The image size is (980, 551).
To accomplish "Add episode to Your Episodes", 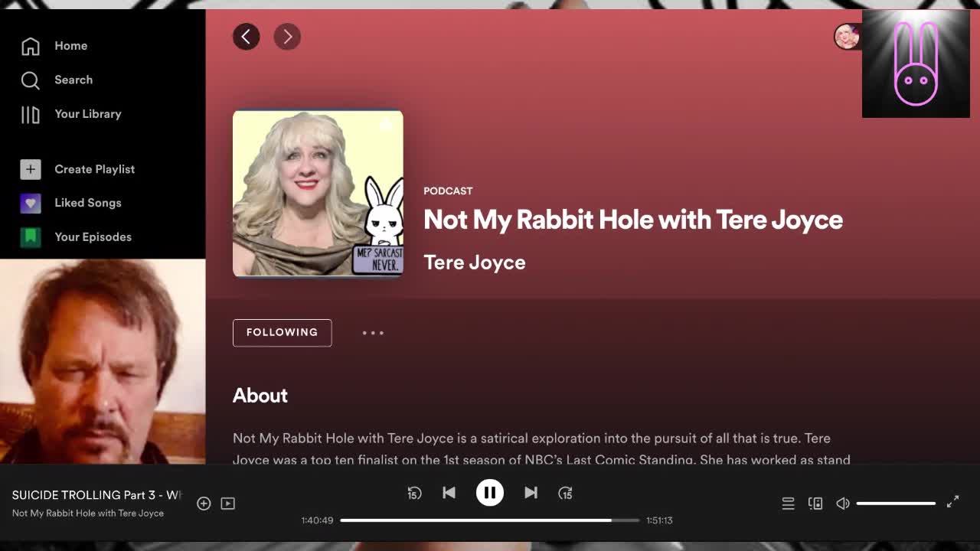I will point(204,503).
